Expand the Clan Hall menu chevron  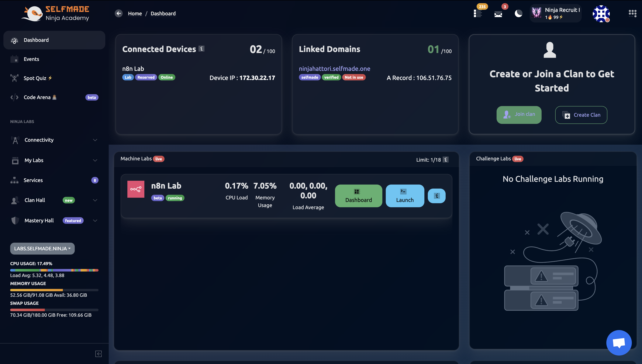click(x=95, y=200)
